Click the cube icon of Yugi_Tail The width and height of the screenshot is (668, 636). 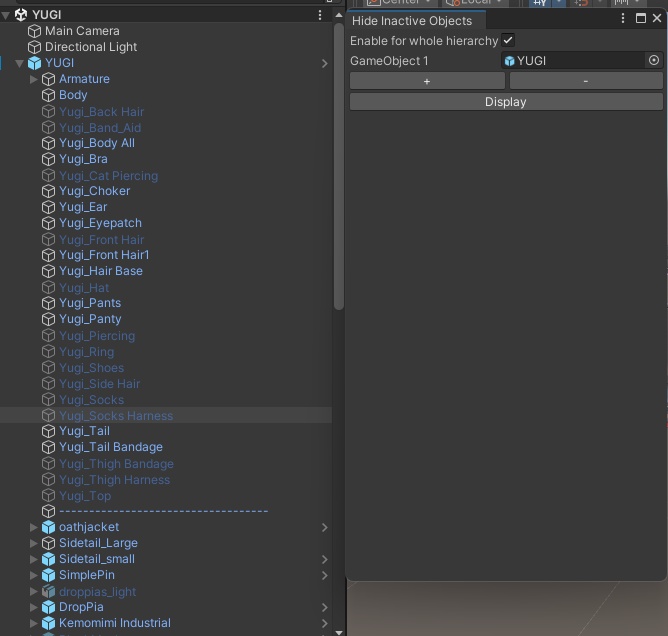(x=48, y=431)
